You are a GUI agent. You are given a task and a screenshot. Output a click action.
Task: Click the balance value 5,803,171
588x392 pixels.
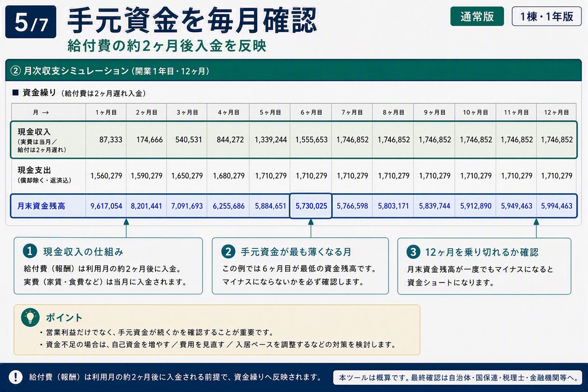(393, 206)
